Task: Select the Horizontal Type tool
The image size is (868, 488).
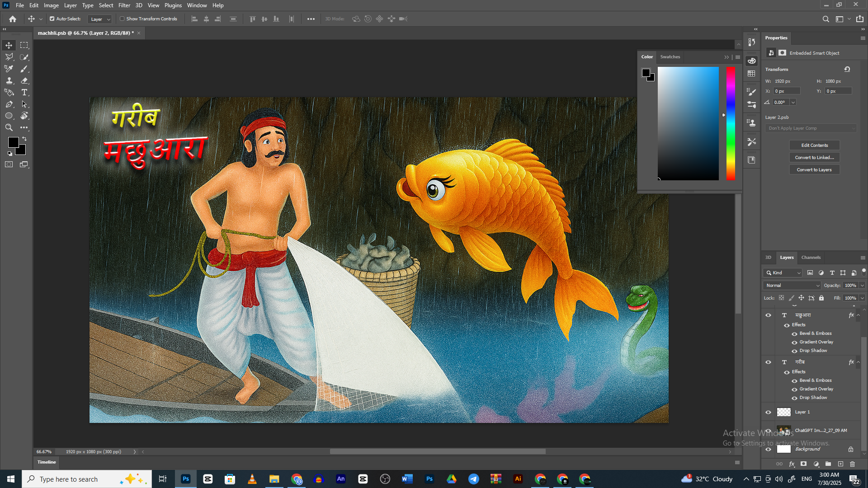Action: [x=24, y=92]
